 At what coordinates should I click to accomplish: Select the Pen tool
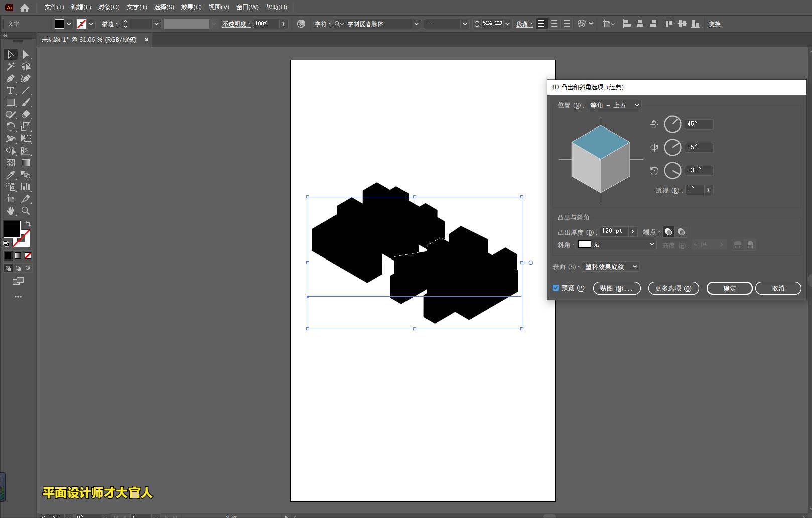[x=10, y=78]
